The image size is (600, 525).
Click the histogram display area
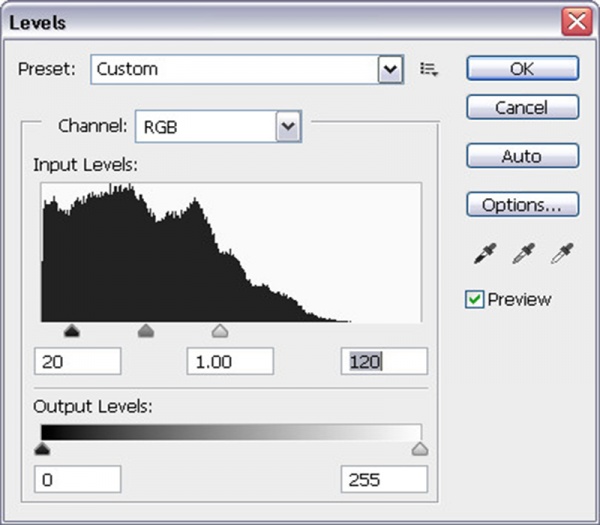pyautogui.click(x=232, y=252)
